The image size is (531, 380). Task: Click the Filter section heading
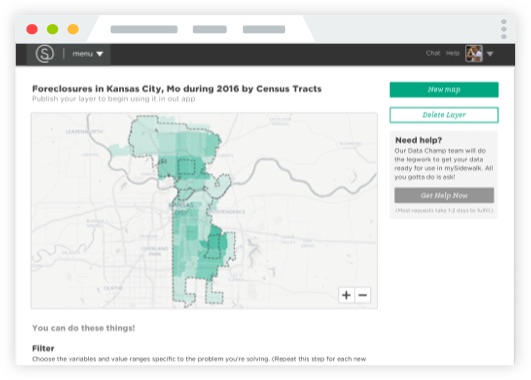tap(43, 348)
